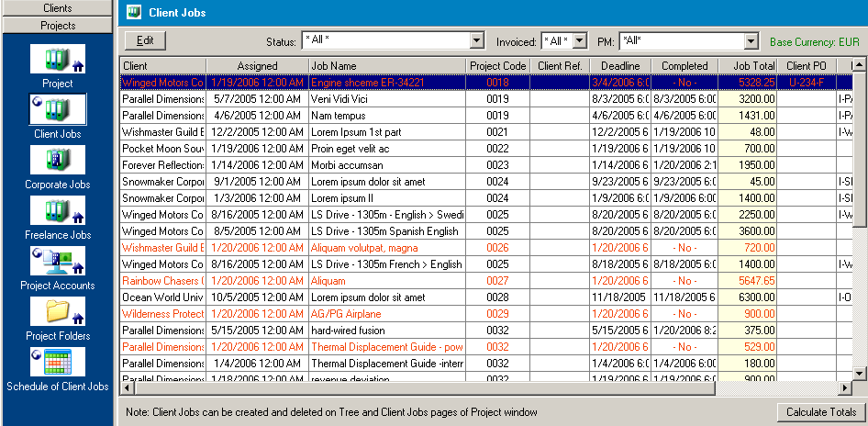Expand the PM filter dropdown
Screen dimensions: 868x426
751,41
